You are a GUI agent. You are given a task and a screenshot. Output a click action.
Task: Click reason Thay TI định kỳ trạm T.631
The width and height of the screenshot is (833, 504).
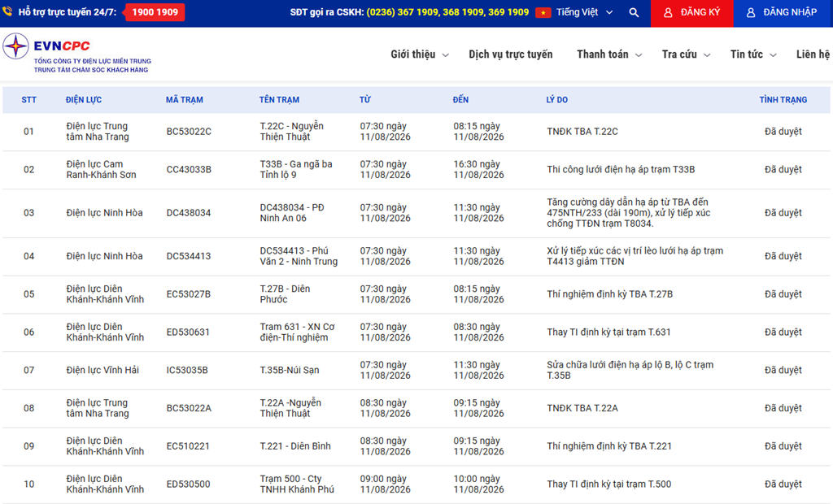coord(608,332)
